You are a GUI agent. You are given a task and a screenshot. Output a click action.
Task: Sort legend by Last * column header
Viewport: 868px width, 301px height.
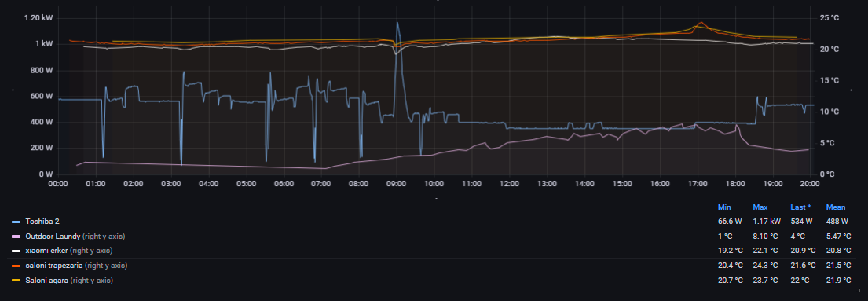click(x=800, y=207)
